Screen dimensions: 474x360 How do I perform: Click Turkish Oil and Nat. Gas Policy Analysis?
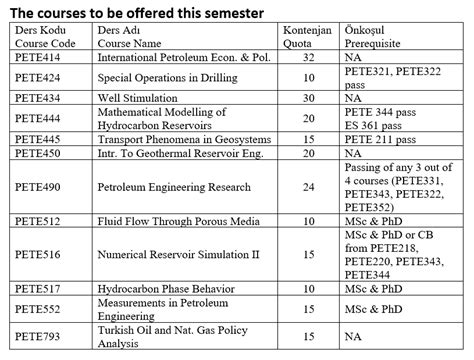coord(173,336)
